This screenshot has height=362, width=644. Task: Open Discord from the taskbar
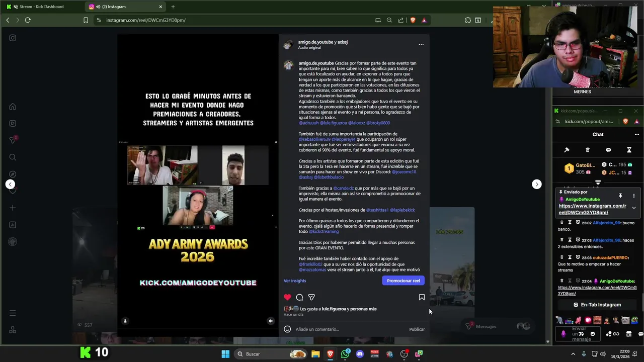point(360,354)
